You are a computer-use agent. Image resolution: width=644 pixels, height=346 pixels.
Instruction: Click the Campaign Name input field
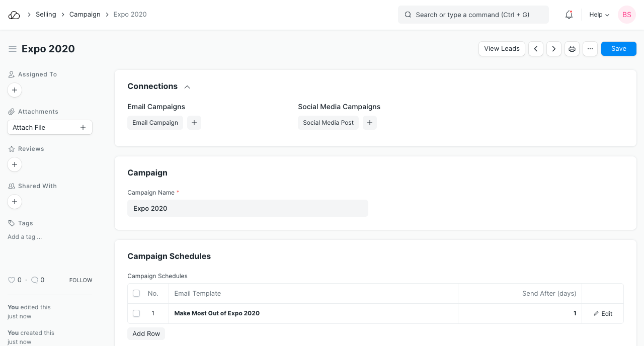tap(248, 208)
